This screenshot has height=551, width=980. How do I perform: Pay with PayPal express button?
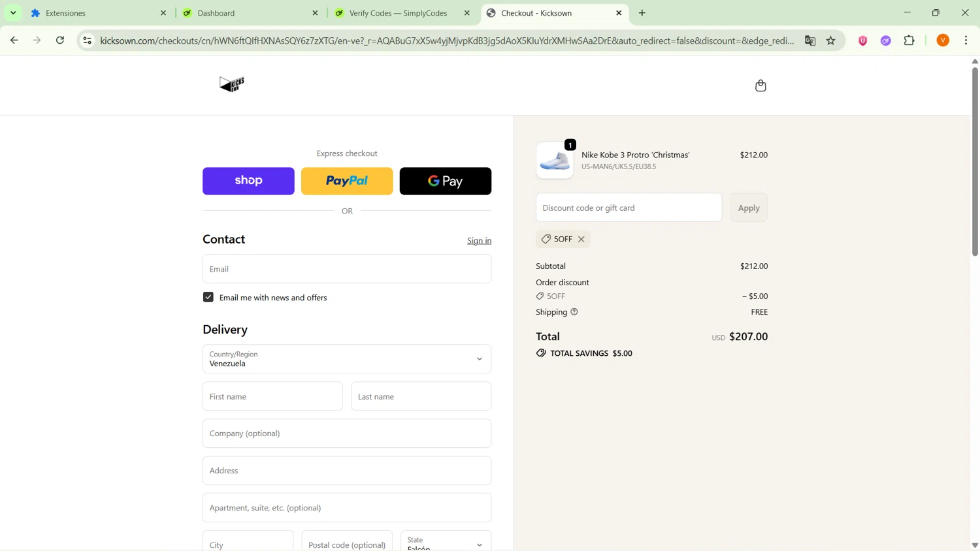[347, 181]
